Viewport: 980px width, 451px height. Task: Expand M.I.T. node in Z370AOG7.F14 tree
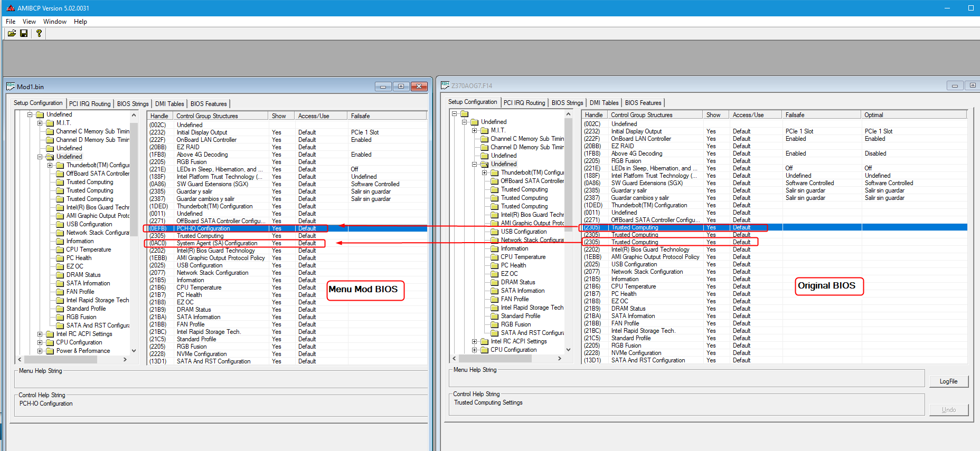pos(475,130)
